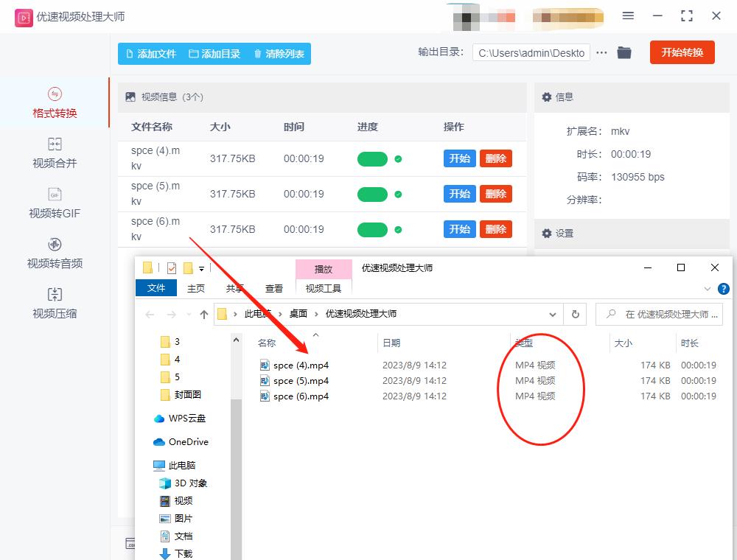Image resolution: width=737 pixels, height=560 pixels.
Task: Open the 视频转音频 video-to-audio module
Action: (x=55, y=253)
